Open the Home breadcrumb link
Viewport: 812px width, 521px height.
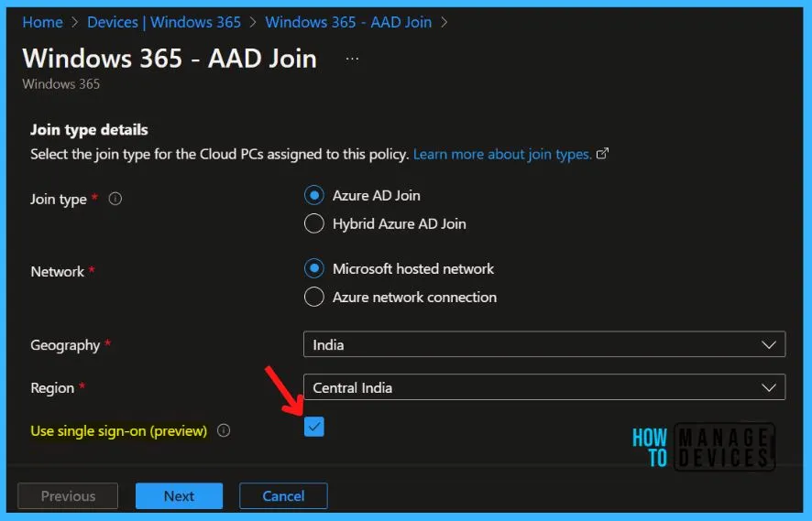point(42,22)
